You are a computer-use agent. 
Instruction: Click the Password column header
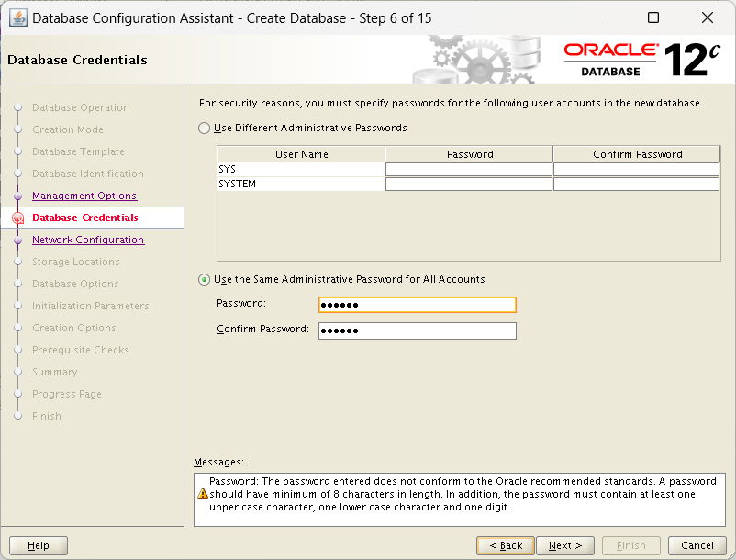coord(469,154)
